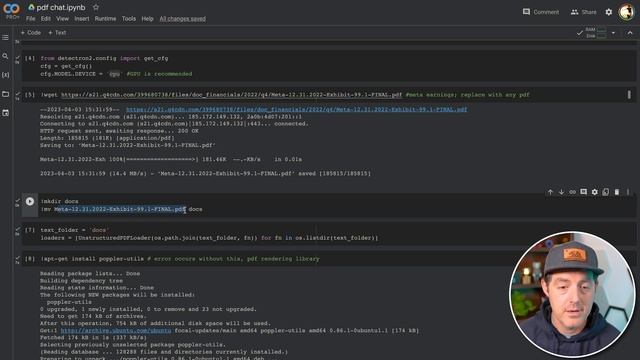The width and height of the screenshot is (640, 360).
Task: Open the Files folder sidebar icon
Action: coord(5,94)
